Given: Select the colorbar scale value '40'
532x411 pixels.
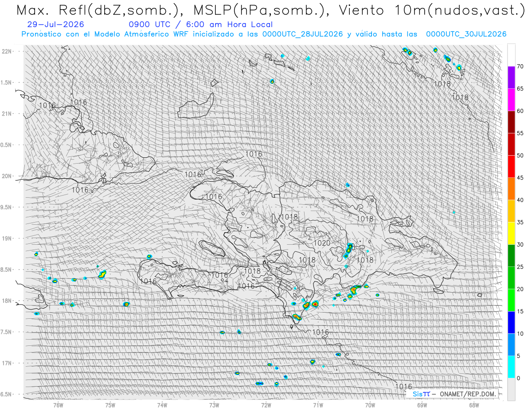Looking at the screenshot, I should [520, 200].
